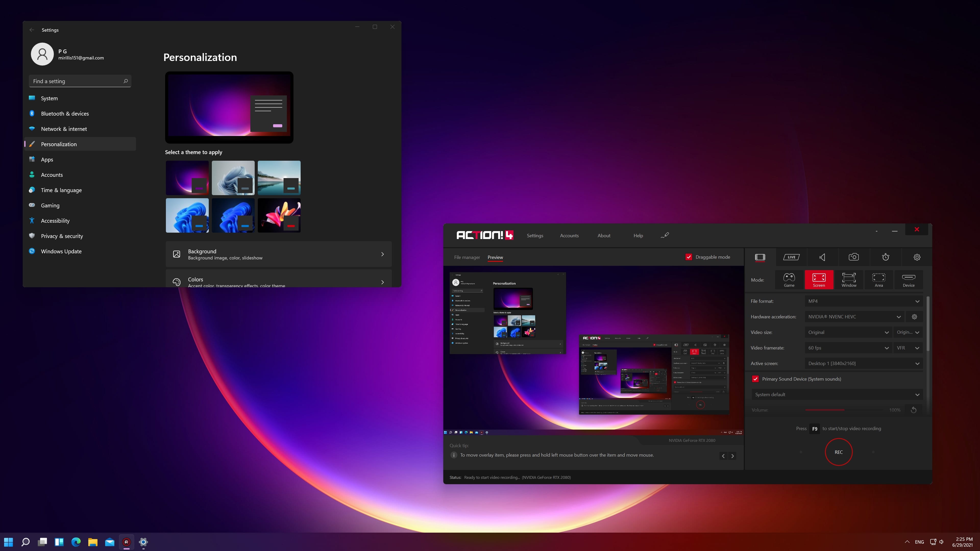The image size is (980, 551).
Task: Uncheck Primary Sound Device checkbox
Action: click(x=755, y=379)
